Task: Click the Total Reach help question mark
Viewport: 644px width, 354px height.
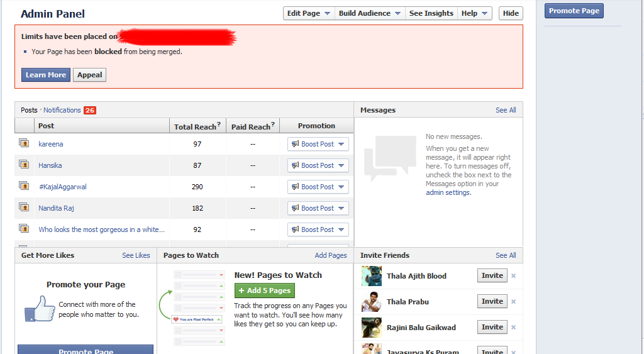Action: click(x=219, y=124)
